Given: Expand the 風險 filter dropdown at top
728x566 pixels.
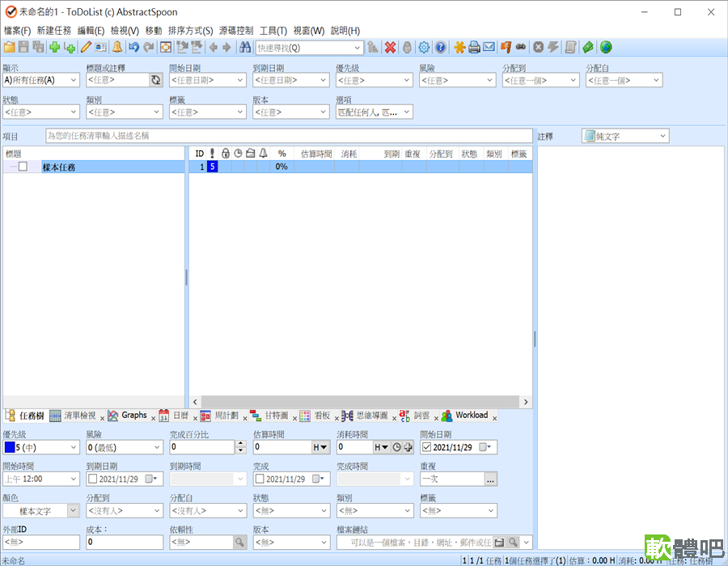Looking at the screenshot, I should (458, 80).
